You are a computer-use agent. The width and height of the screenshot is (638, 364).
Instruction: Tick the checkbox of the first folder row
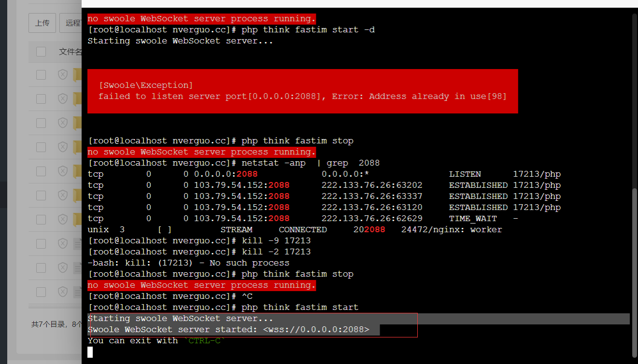41,74
